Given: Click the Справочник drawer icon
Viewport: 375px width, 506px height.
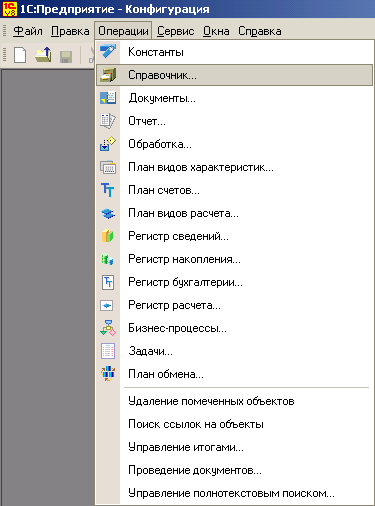Looking at the screenshot, I should click(x=108, y=75).
